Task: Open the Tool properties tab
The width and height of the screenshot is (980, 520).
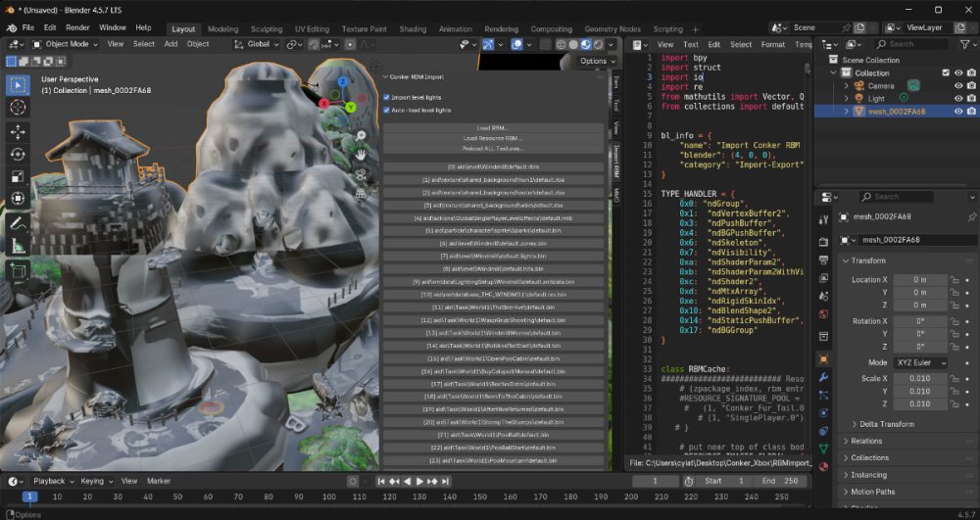Action: pyautogui.click(x=824, y=219)
